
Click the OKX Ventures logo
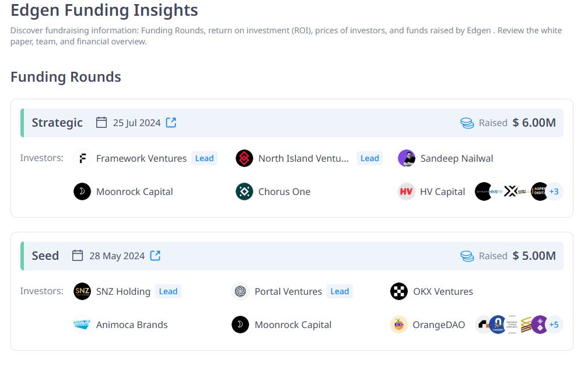tap(399, 291)
